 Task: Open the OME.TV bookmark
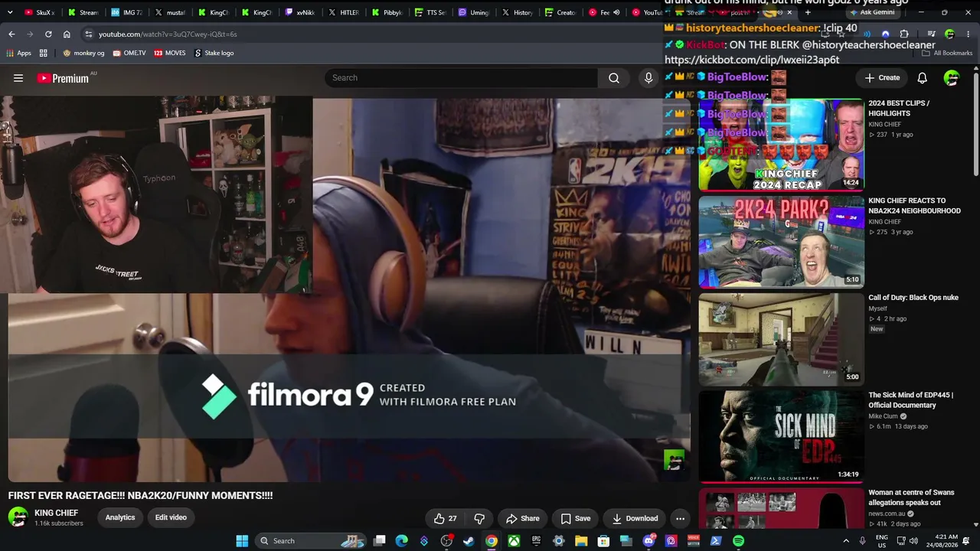pyautogui.click(x=129, y=53)
